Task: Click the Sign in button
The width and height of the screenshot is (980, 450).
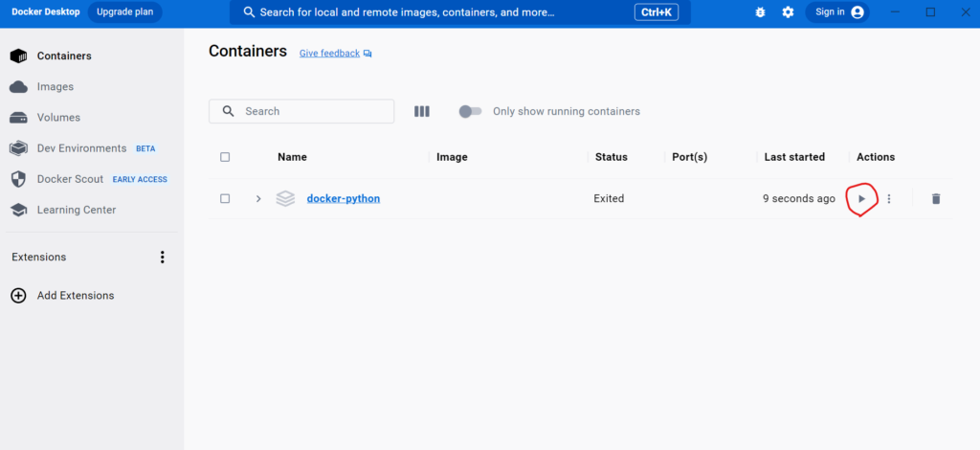Action: pos(837,11)
